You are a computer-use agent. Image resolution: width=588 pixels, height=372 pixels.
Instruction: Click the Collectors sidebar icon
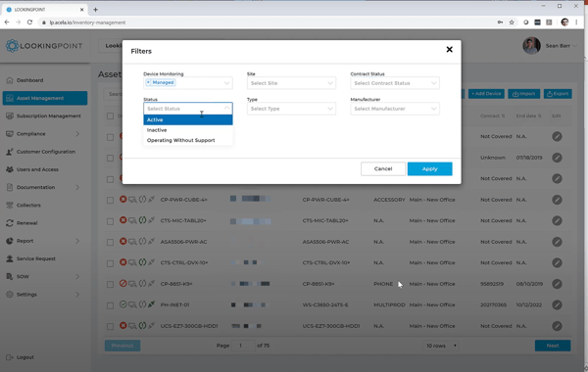coord(10,206)
